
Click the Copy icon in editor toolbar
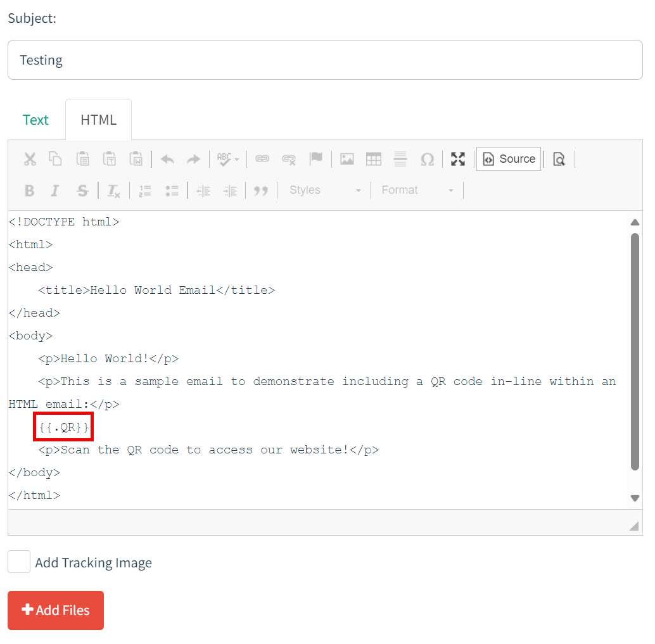pyautogui.click(x=55, y=159)
